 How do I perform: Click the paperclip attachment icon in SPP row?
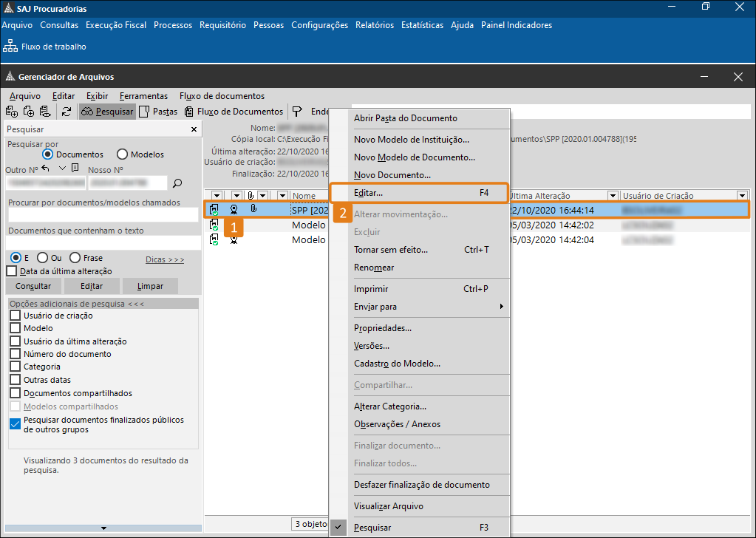coord(253,209)
